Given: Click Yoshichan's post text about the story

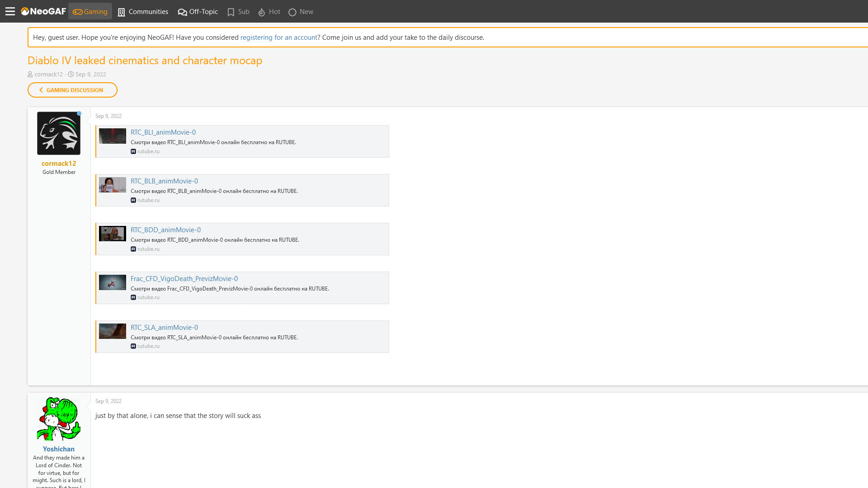Looking at the screenshot, I should [x=178, y=416].
